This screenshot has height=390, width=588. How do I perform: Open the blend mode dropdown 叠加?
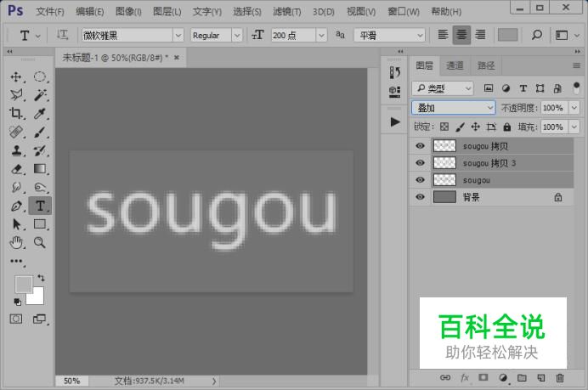454,108
